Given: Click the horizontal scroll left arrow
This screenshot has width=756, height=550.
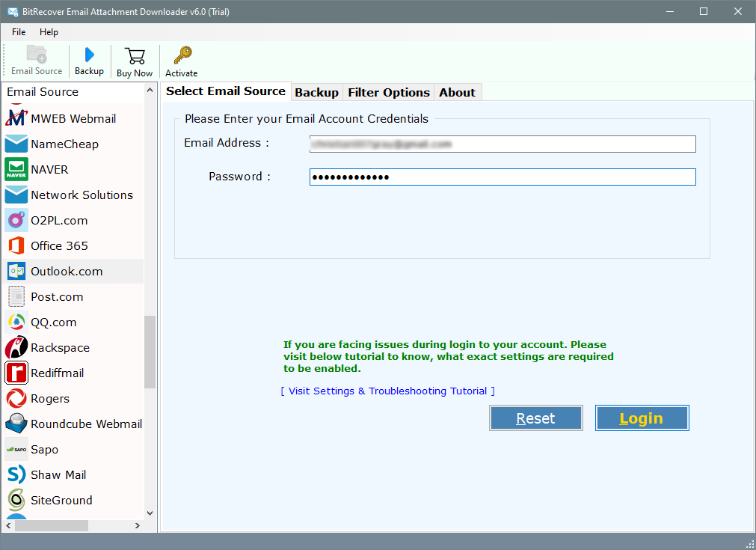Looking at the screenshot, I should (x=9, y=525).
